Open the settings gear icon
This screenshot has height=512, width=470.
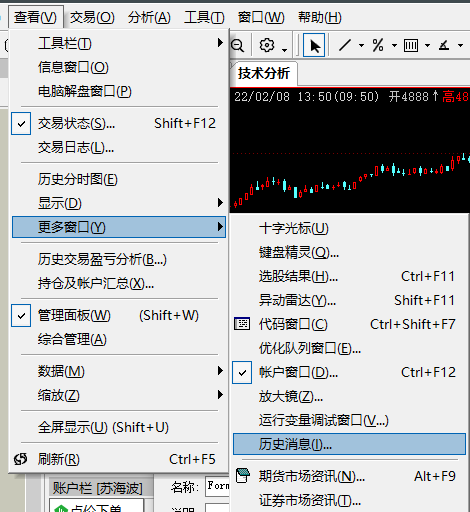point(267,45)
